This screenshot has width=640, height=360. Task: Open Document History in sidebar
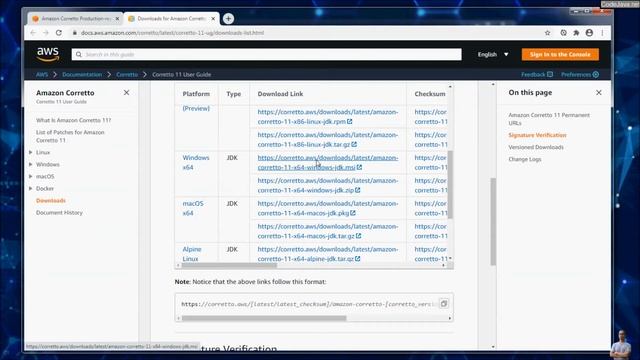[x=59, y=212]
